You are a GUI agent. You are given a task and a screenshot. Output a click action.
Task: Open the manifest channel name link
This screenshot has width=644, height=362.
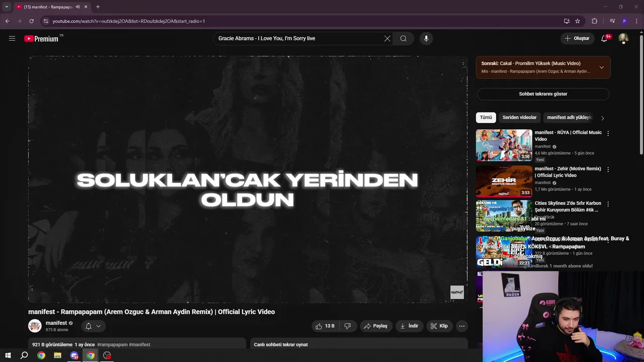tap(56, 323)
